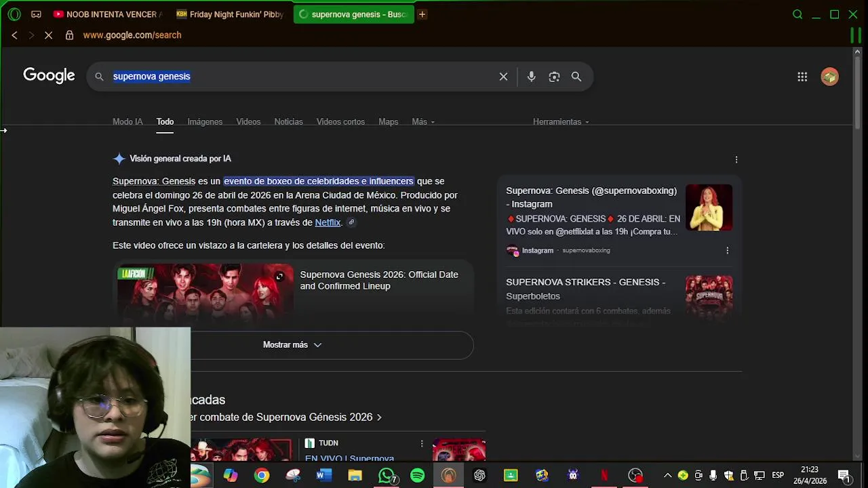868x488 pixels.
Task: Open the Google apps grid
Action: (x=802, y=77)
